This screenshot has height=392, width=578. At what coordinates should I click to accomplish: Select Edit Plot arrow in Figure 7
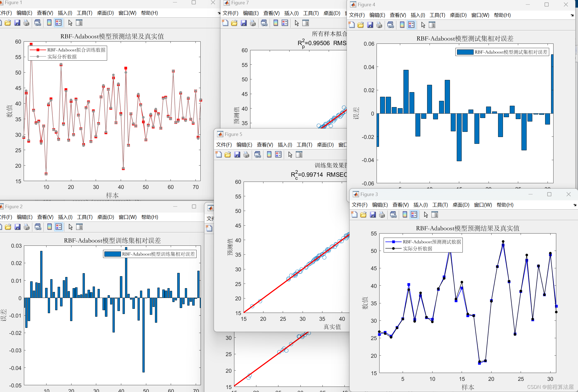297,23
